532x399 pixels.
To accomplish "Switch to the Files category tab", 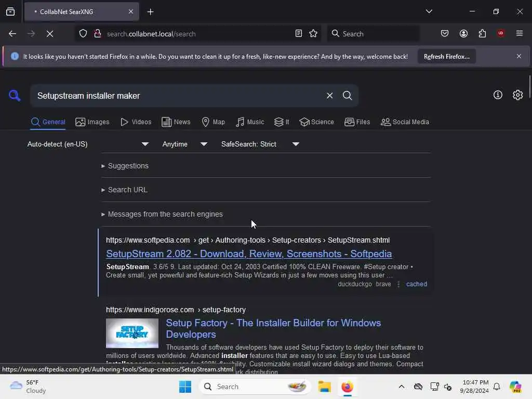I will click(x=357, y=122).
